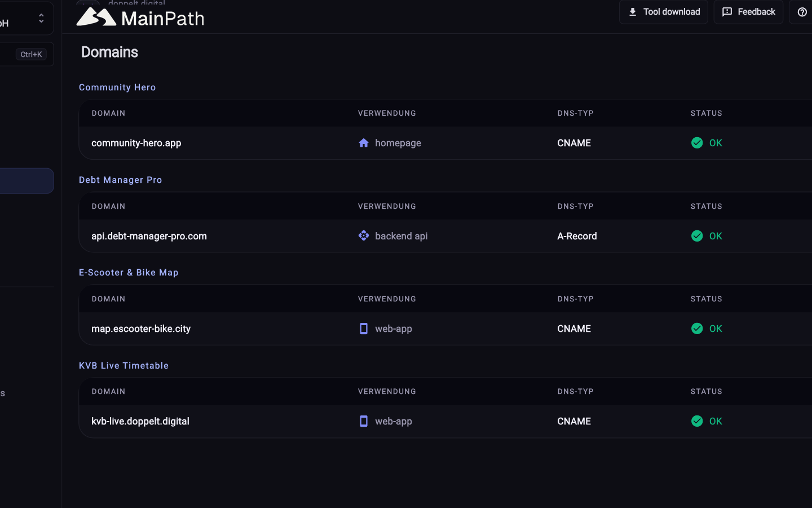The width and height of the screenshot is (812, 508).
Task: Click the MainPath mountain logo icon
Action: (96, 17)
